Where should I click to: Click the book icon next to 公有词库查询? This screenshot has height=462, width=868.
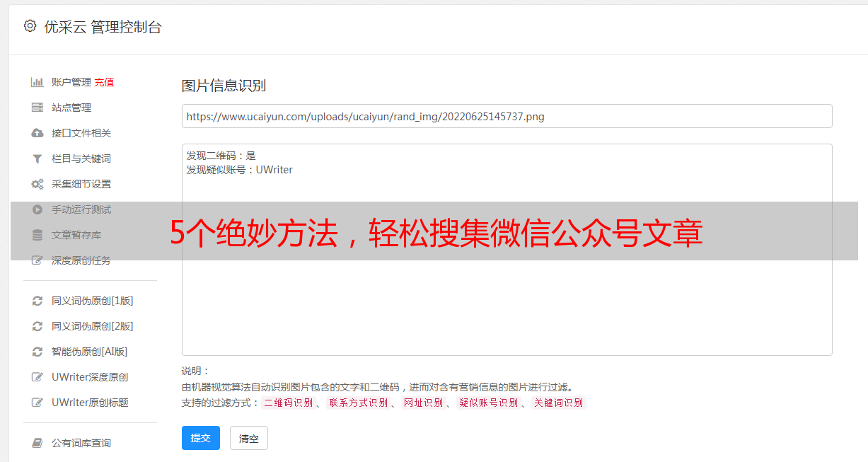pyautogui.click(x=37, y=443)
